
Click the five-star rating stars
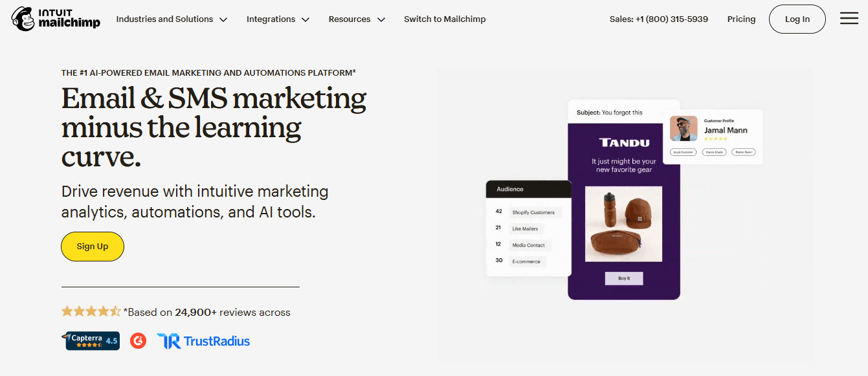click(91, 312)
